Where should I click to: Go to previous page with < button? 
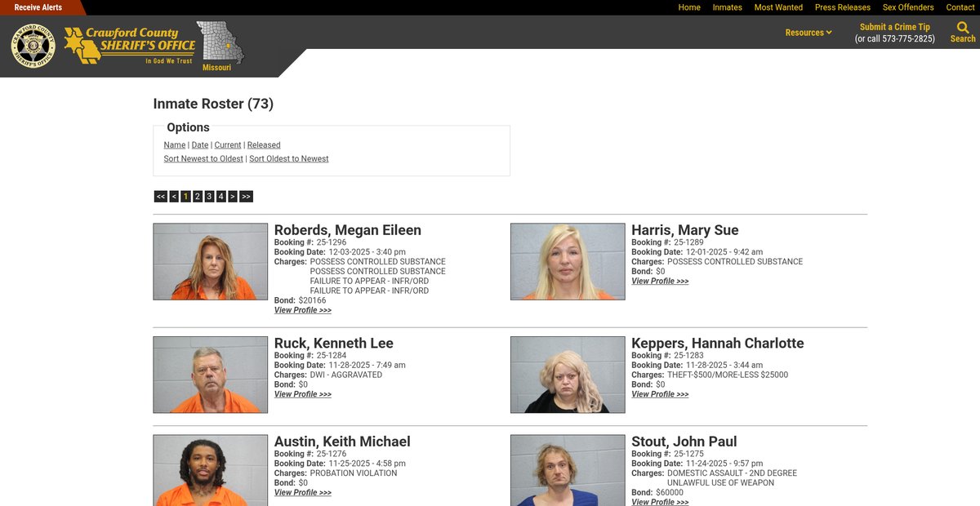pos(174,197)
